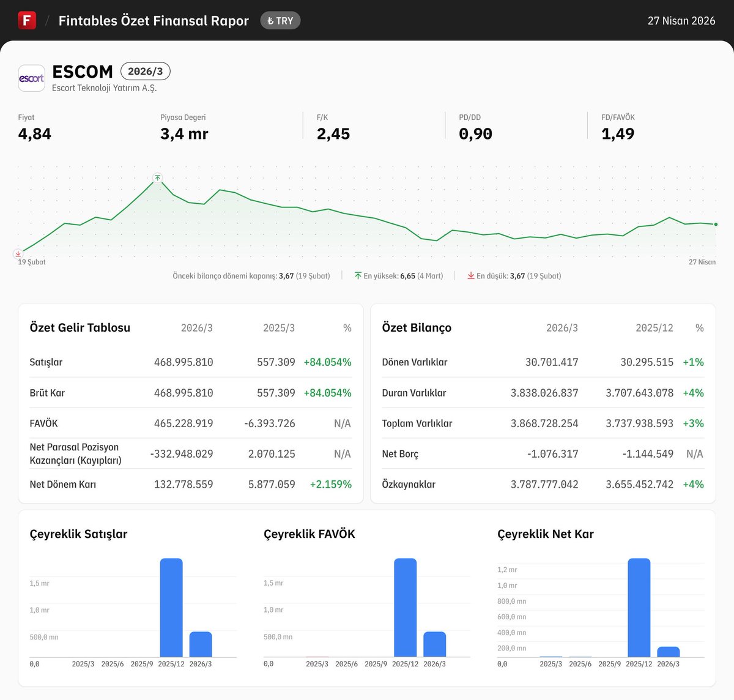Click the Brüt Kar row label
Screen dimensions: 734x700
point(47,393)
